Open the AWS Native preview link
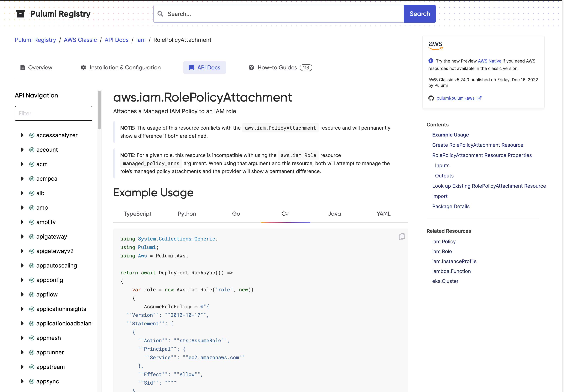 pos(489,61)
